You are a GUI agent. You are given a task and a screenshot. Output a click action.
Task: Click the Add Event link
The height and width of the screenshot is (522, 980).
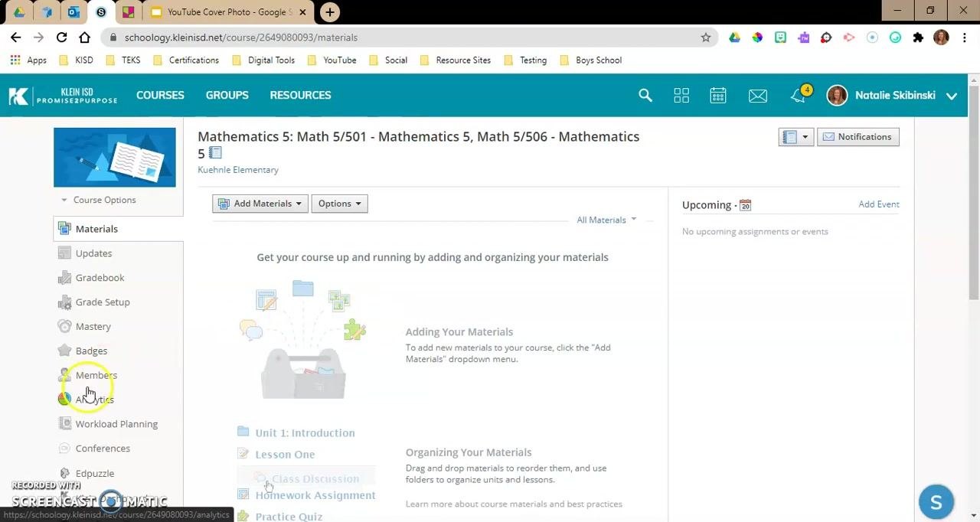[879, 204]
